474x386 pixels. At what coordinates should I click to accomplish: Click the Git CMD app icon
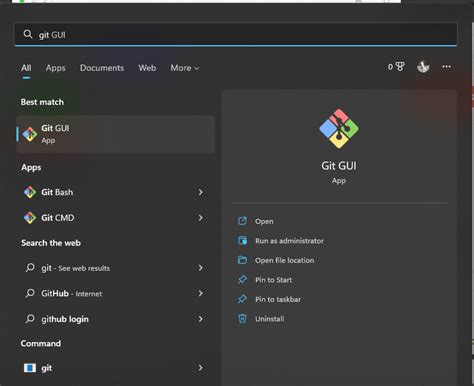tap(30, 218)
